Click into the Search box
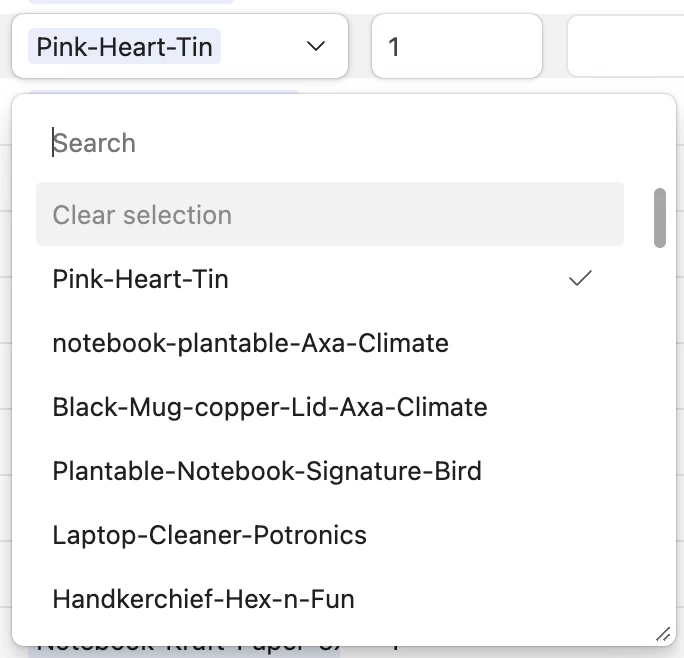 click(x=330, y=143)
